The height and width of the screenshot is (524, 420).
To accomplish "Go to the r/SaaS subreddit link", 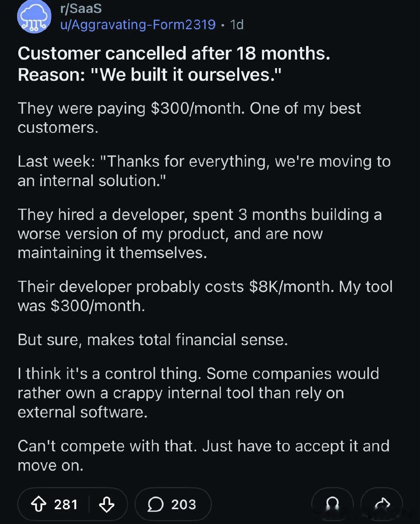I will pos(81,8).
